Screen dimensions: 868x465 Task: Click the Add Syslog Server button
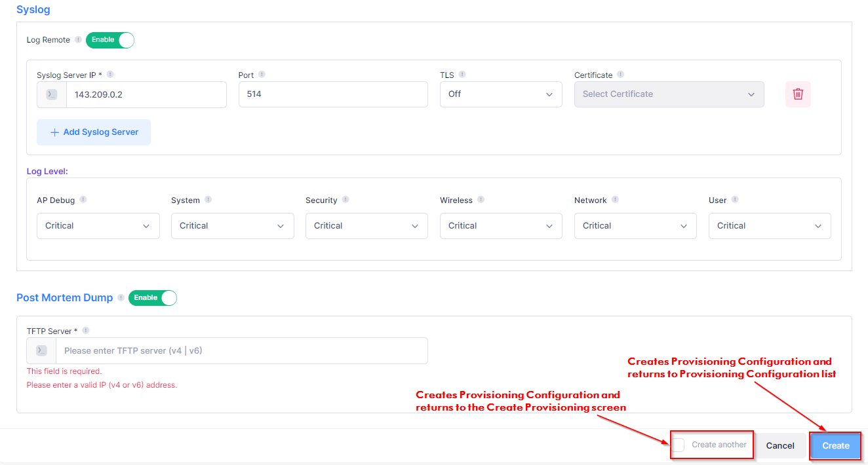94,132
